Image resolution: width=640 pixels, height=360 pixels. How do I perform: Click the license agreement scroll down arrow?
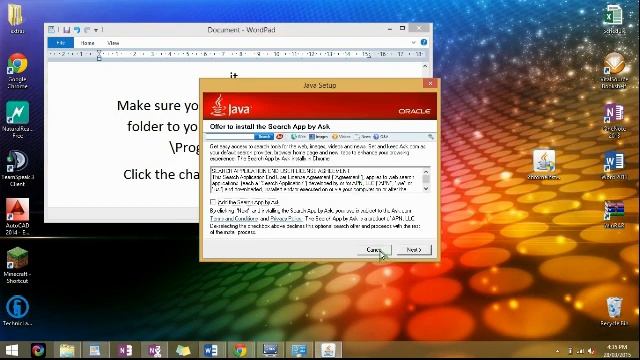pos(426,189)
